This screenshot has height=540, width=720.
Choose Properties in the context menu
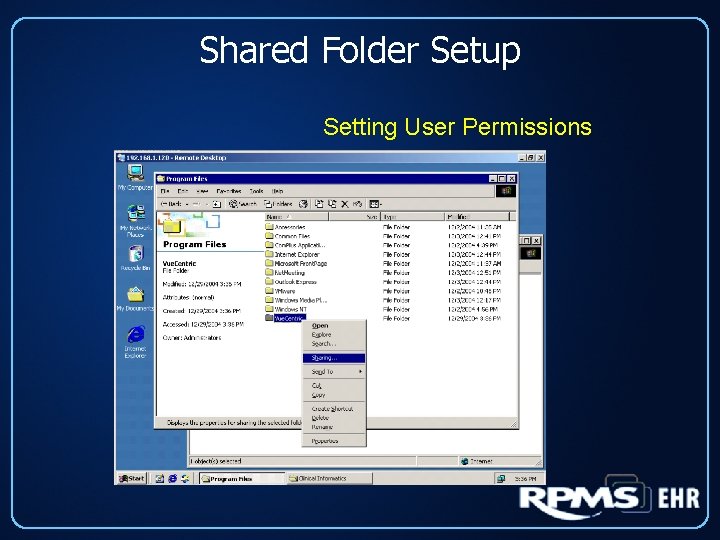pyautogui.click(x=334, y=441)
